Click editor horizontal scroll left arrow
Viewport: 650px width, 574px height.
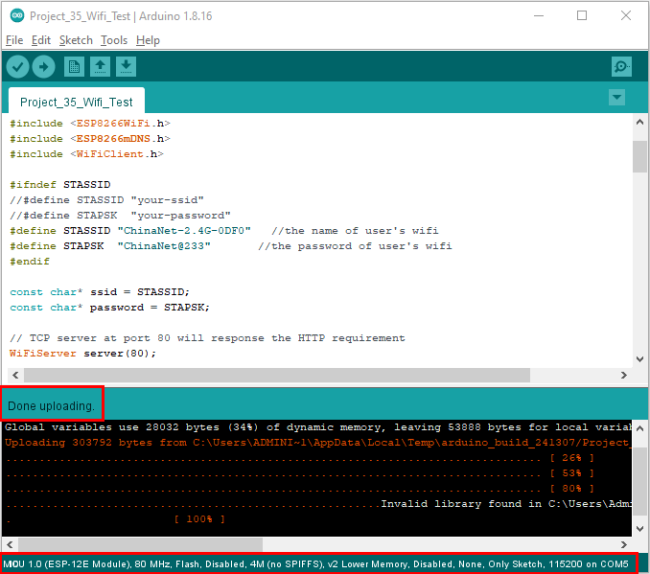click(x=15, y=375)
